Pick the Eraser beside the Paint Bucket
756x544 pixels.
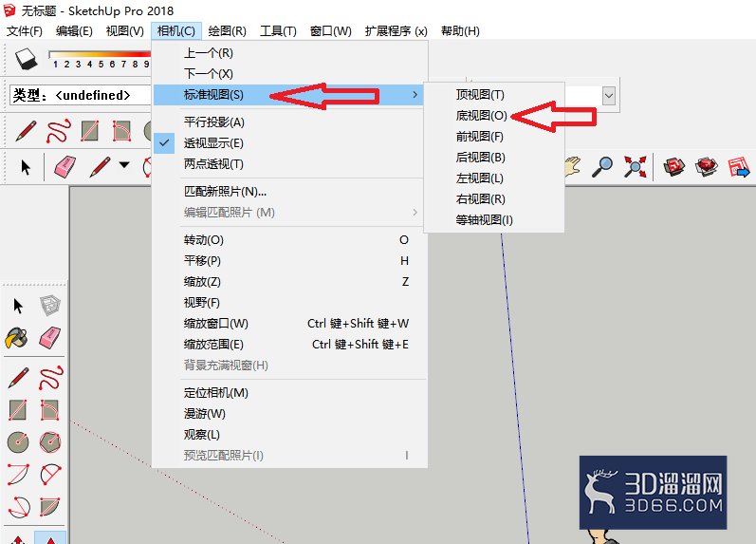49,338
